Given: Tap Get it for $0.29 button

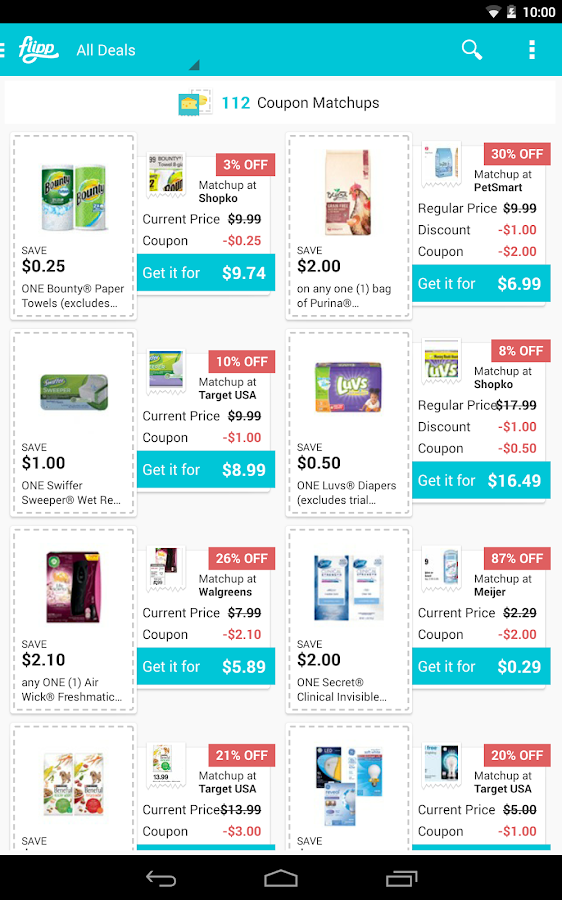Looking at the screenshot, I should coord(481,666).
